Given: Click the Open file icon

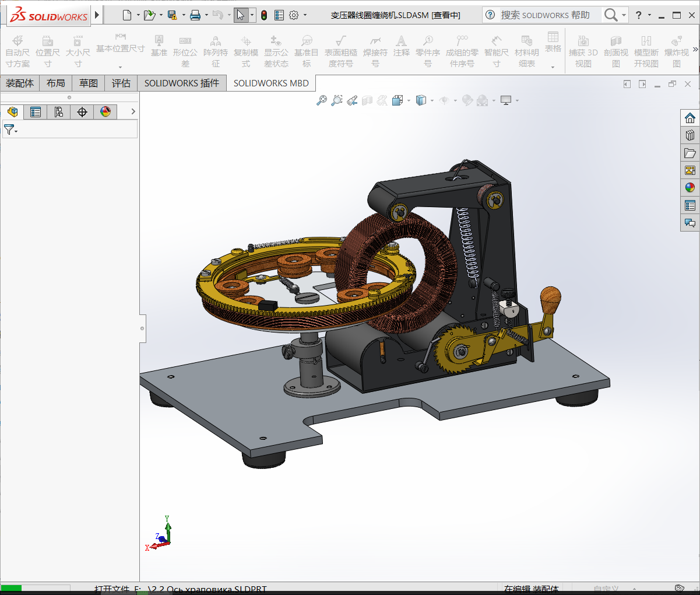Looking at the screenshot, I should [149, 15].
